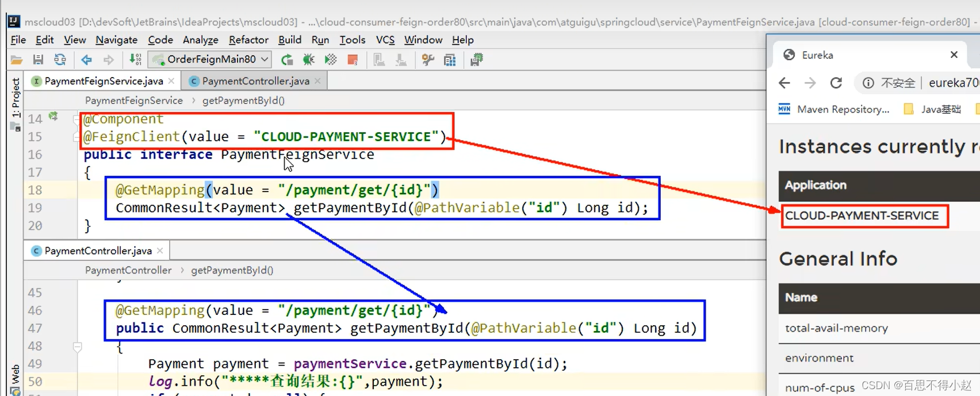Open settings with the wrench icon
980x396 pixels.
[427, 59]
